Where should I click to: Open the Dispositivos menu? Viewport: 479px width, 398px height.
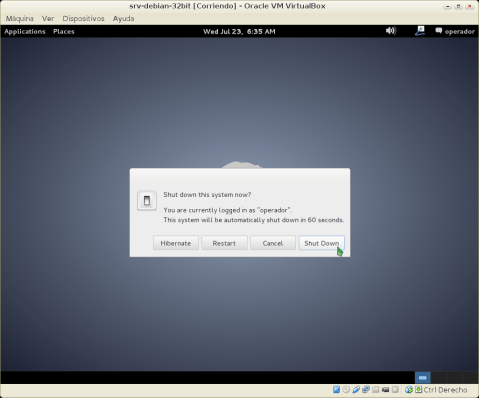click(x=83, y=18)
